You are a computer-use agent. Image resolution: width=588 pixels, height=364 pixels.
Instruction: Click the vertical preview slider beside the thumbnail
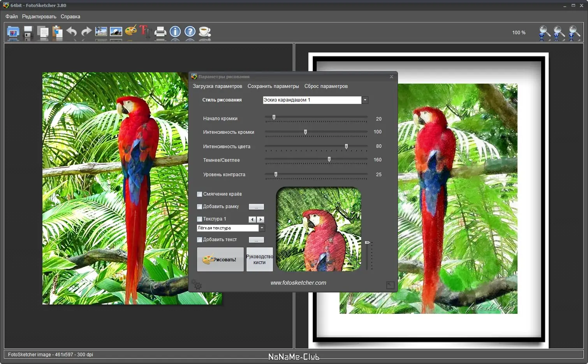[x=368, y=255]
